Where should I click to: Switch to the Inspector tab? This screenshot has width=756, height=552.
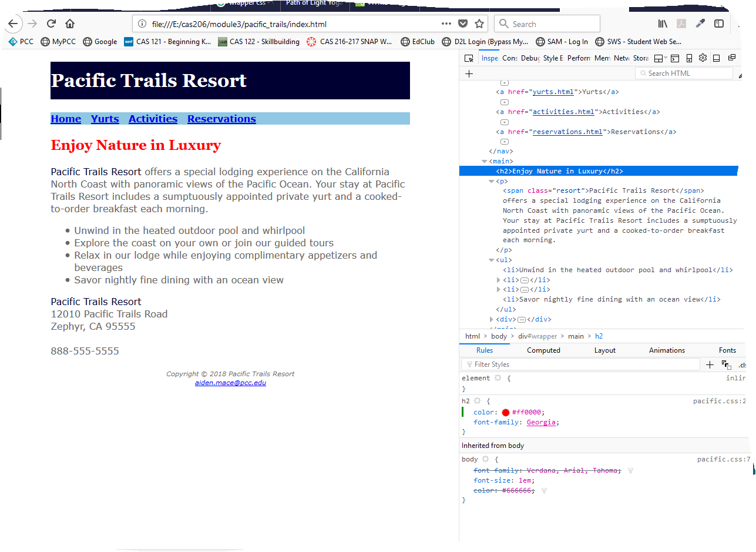(x=489, y=58)
